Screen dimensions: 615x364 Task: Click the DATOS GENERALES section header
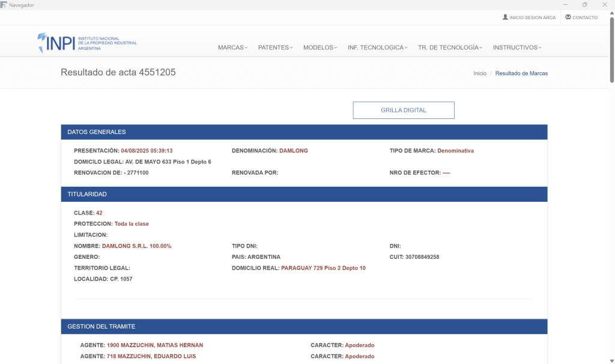click(304, 132)
